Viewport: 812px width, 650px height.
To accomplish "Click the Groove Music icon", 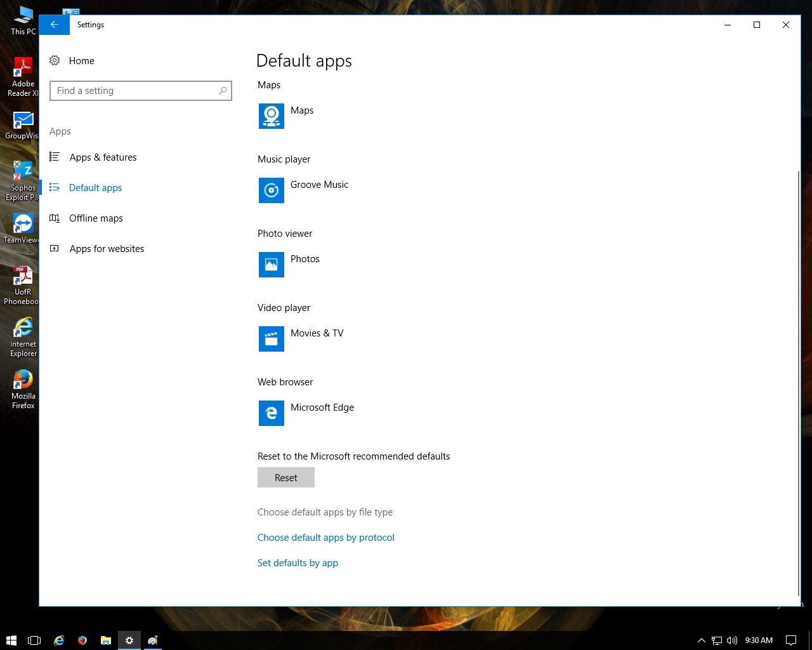I will tap(271, 190).
